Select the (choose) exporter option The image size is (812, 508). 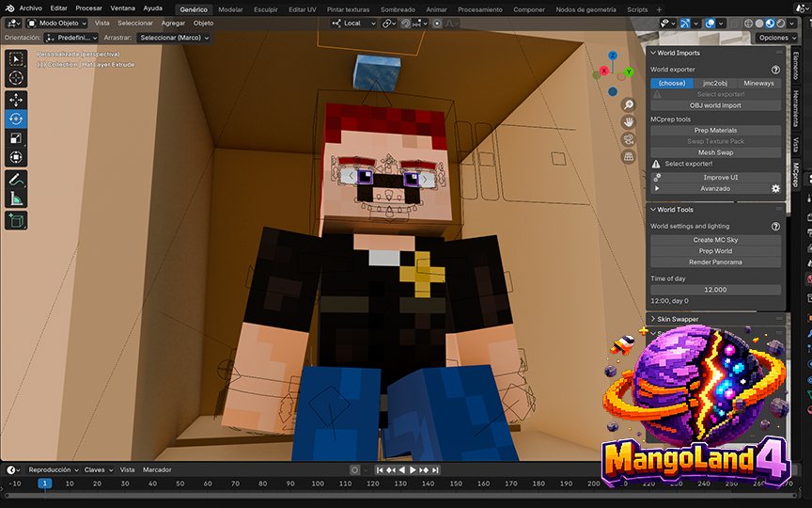pyautogui.click(x=672, y=83)
